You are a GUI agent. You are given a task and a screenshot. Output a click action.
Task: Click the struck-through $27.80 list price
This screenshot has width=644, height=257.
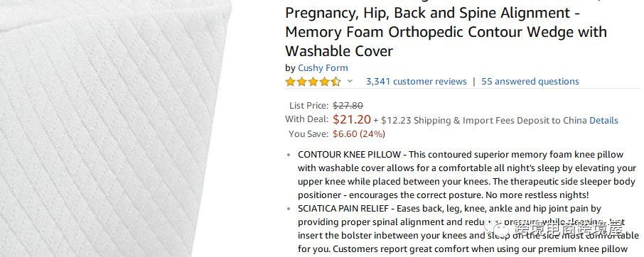point(348,106)
